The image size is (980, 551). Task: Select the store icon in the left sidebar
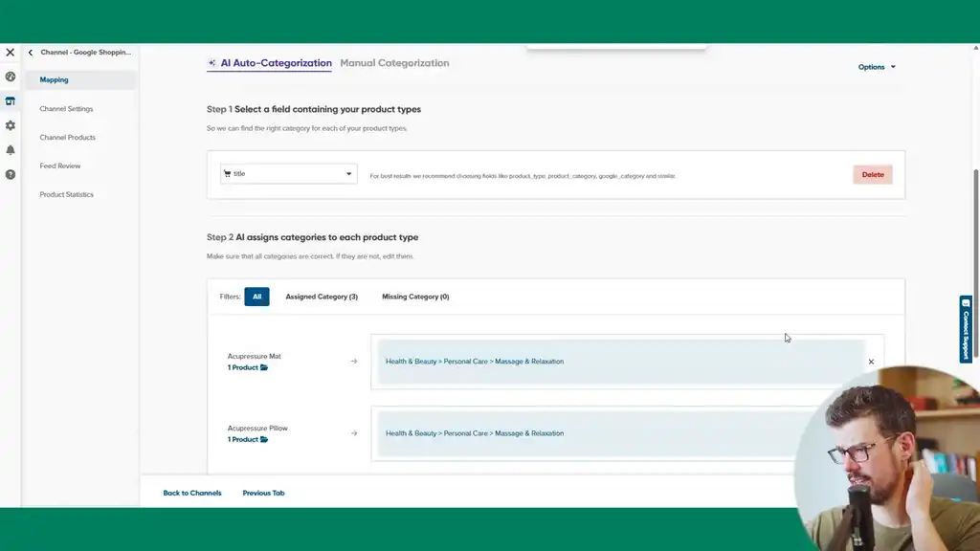pos(10,99)
